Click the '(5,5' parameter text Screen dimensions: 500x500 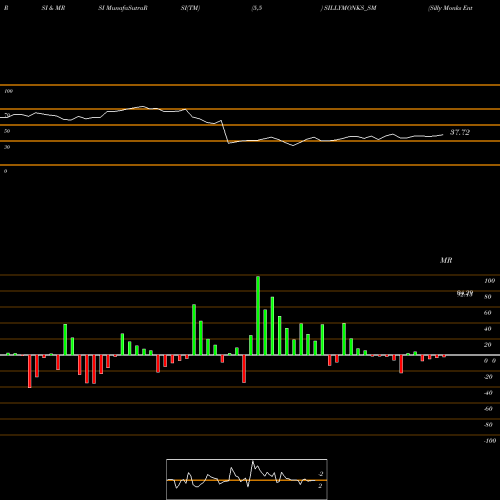click(257, 8)
